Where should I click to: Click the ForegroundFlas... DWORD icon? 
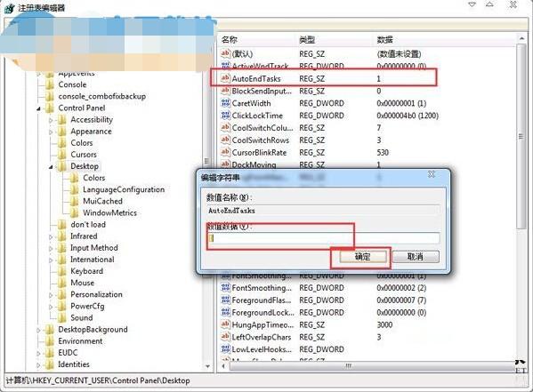(225, 300)
